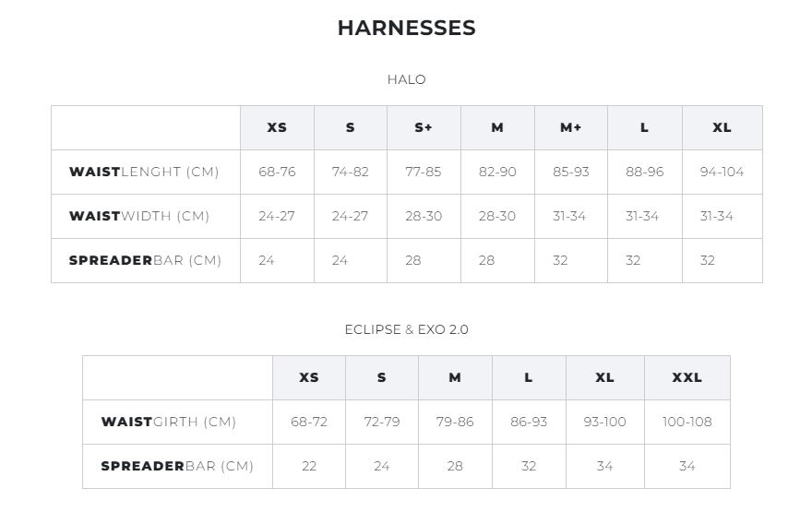Select the 72-79 waist girth value
This screenshot has width=812, height=512.
pyautogui.click(x=382, y=422)
